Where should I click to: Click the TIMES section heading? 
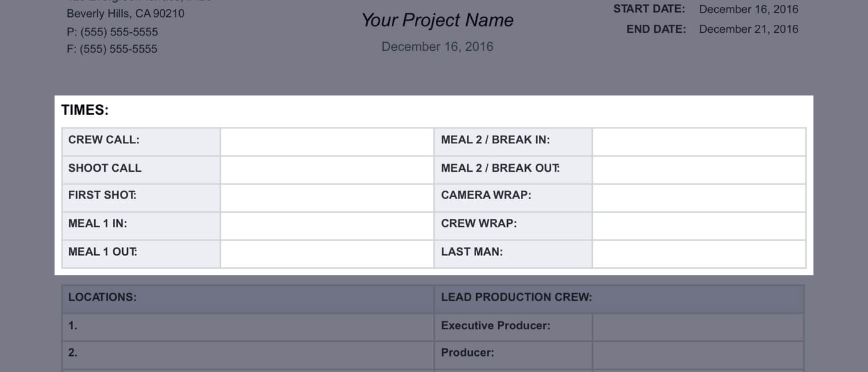[85, 110]
